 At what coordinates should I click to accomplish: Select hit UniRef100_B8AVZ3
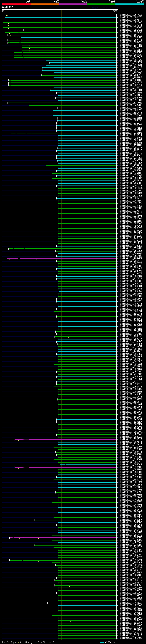[131, 48]
